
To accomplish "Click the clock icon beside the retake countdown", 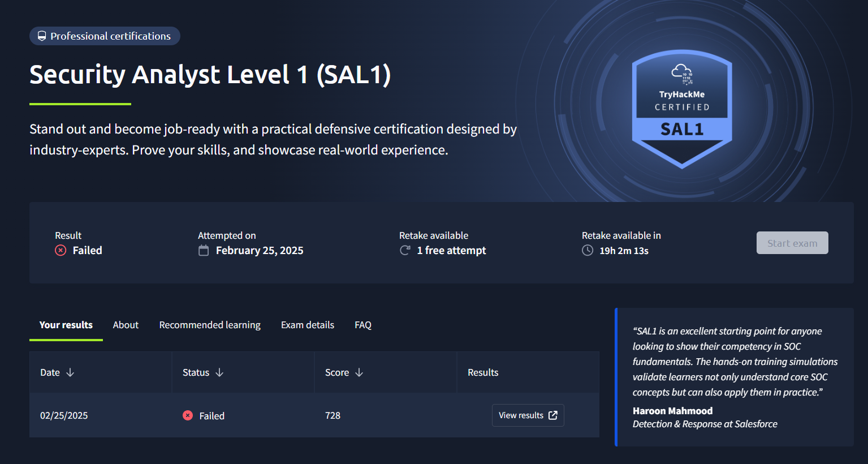I will pos(588,250).
